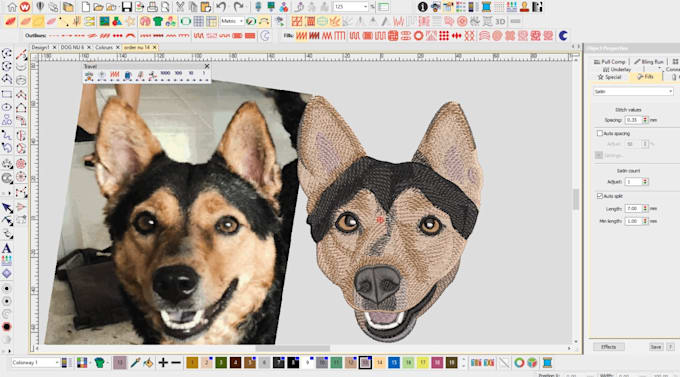Open the Metric units dropdown

point(232,21)
